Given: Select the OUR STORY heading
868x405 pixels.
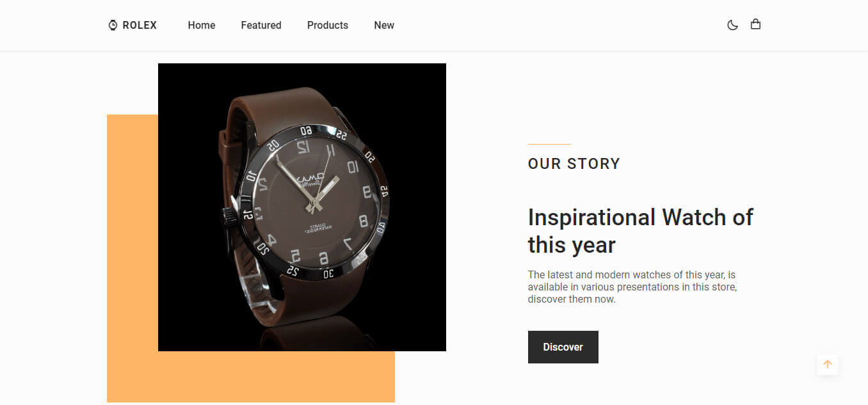Looking at the screenshot, I should [x=574, y=164].
